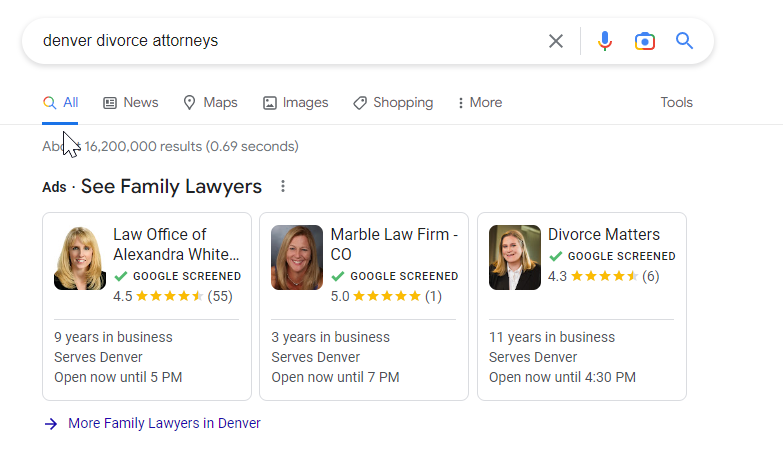Open Divorce Matters ad listing
Screen dimensions: 783x450
point(582,306)
